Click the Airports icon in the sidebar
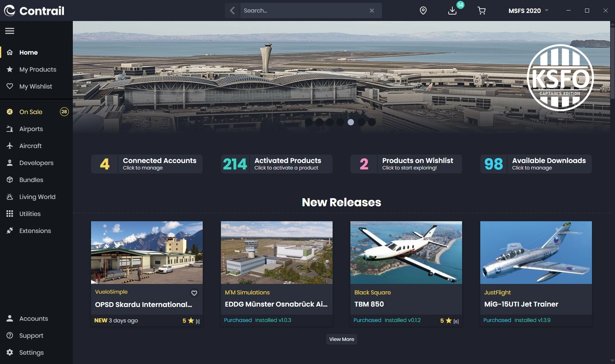 click(x=10, y=129)
